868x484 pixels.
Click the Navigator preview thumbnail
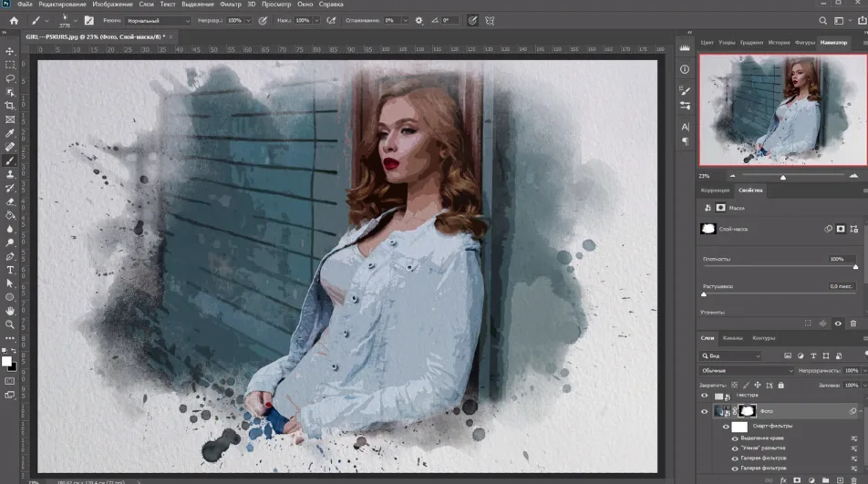(781, 108)
